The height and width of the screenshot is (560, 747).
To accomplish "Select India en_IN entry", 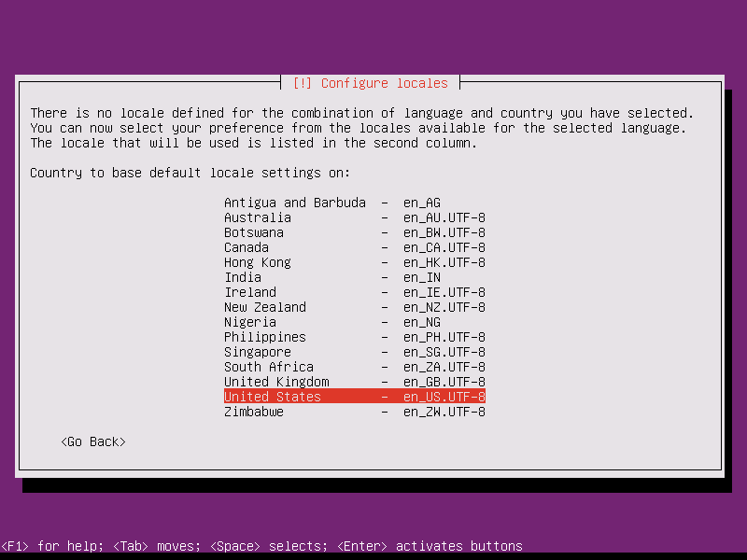I will coord(355,277).
